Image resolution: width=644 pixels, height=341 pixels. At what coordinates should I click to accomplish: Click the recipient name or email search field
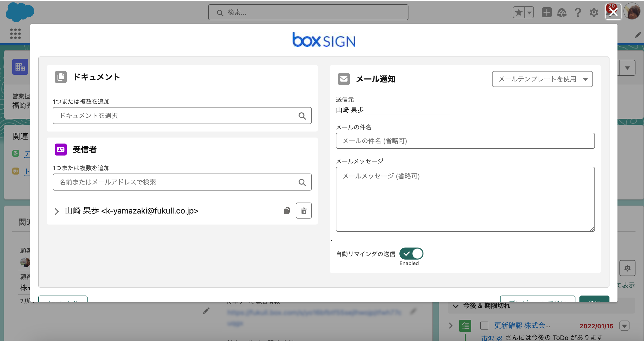coord(182,182)
